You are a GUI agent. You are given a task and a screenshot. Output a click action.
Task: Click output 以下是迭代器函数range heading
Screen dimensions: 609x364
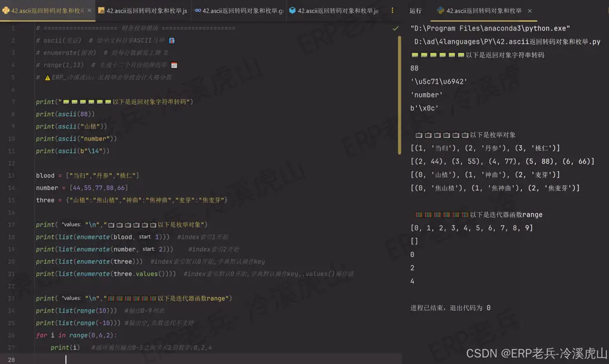[x=479, y=214]
